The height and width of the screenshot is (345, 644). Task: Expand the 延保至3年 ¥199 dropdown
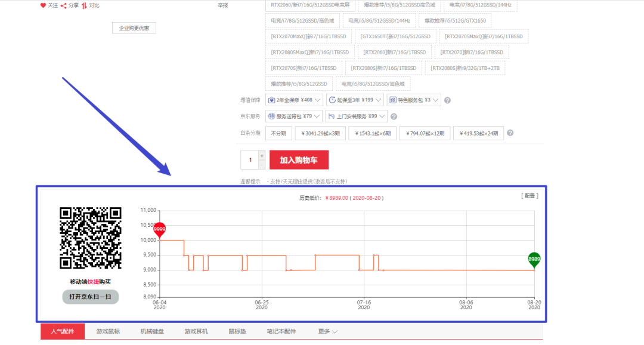tap(355, 100)
